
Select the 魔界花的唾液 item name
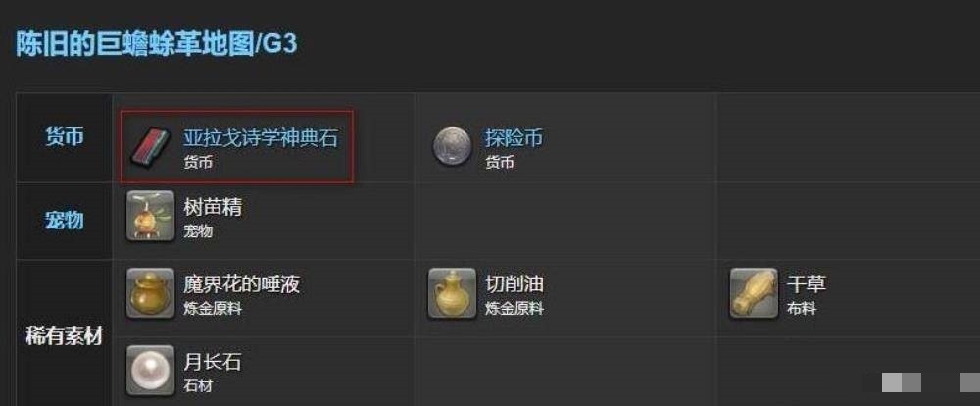(x=241, y=284)
